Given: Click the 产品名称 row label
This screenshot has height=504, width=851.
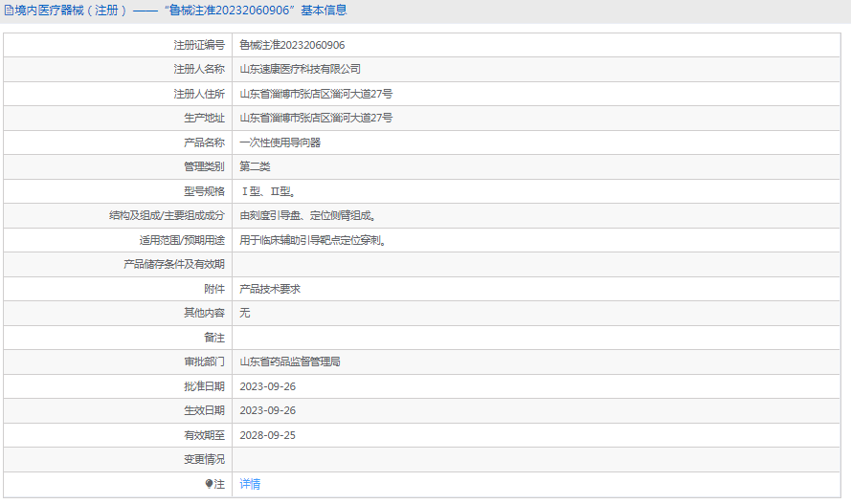Looking at the screenshot, I should tap(204, 142).
